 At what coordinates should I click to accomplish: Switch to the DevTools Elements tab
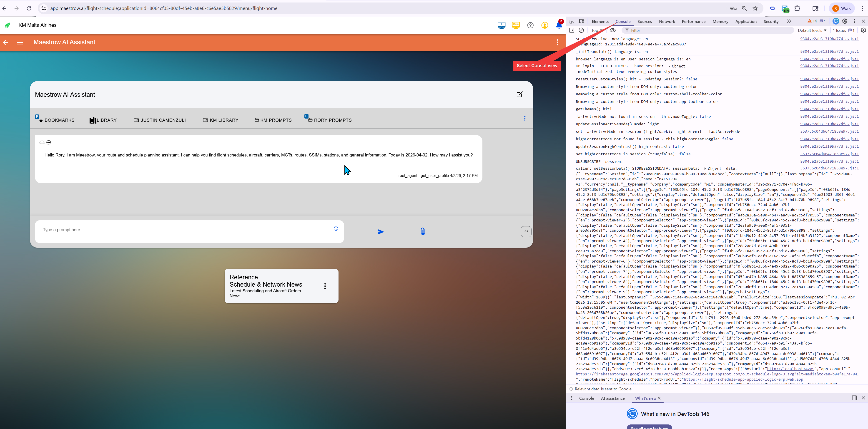pos(600,22)
